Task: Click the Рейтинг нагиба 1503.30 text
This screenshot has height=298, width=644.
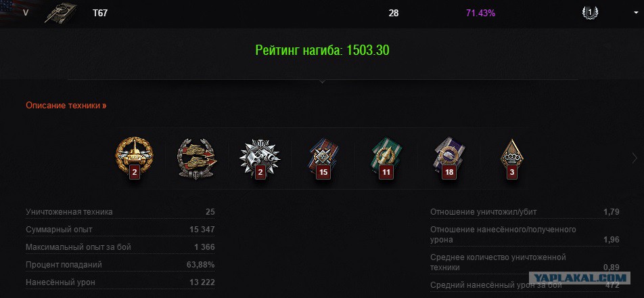Action: (x=322, y=50)
